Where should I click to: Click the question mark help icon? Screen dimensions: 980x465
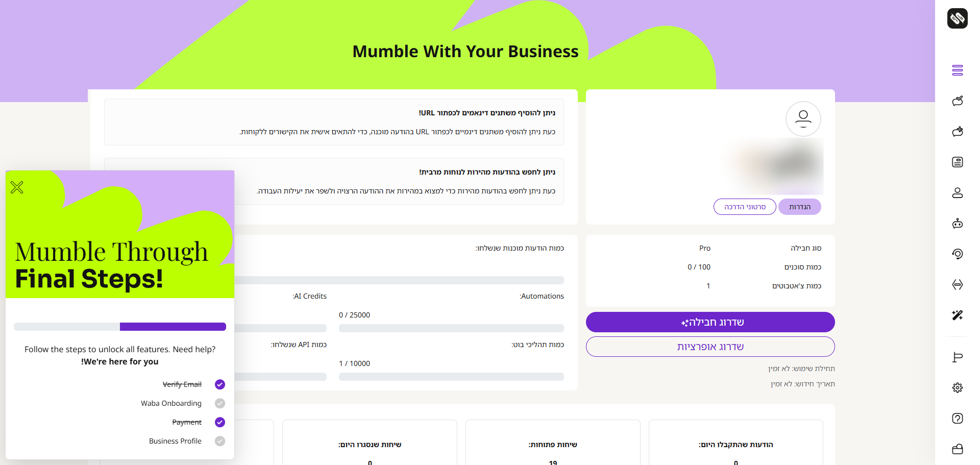(957, 419)
